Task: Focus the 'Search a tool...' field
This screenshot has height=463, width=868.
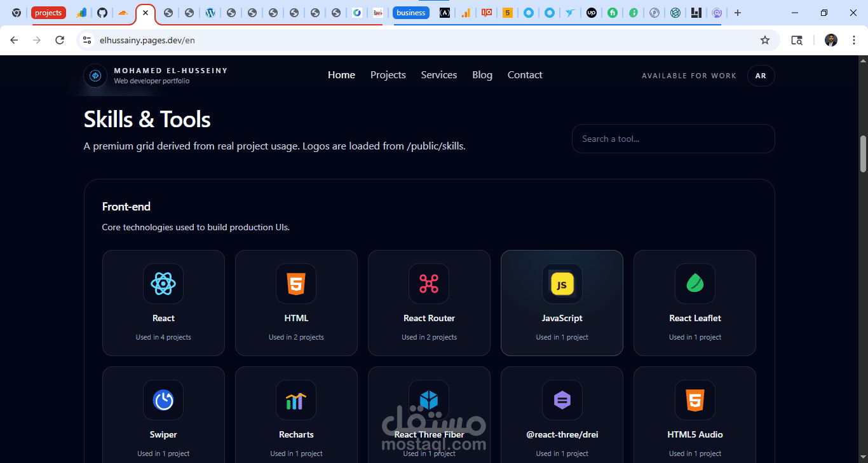Action: [674, 139]
